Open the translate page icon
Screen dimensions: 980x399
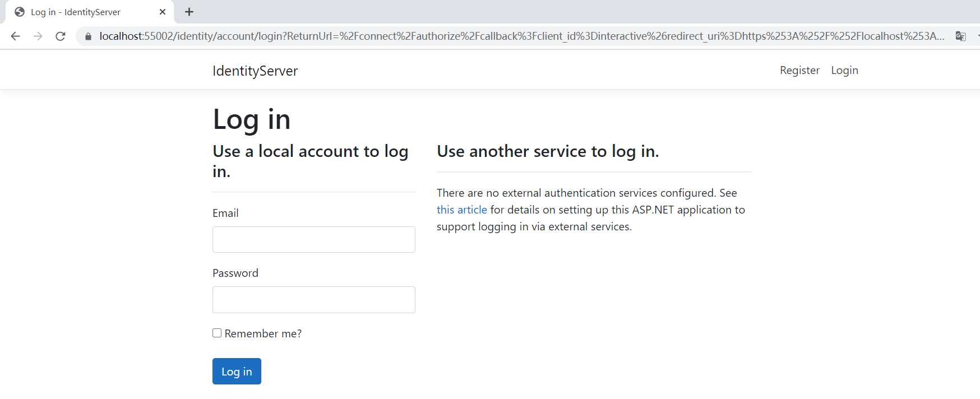point(960,36)
